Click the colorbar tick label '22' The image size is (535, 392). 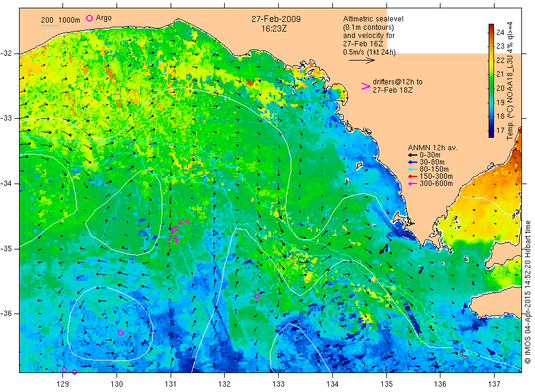[500, 61]
